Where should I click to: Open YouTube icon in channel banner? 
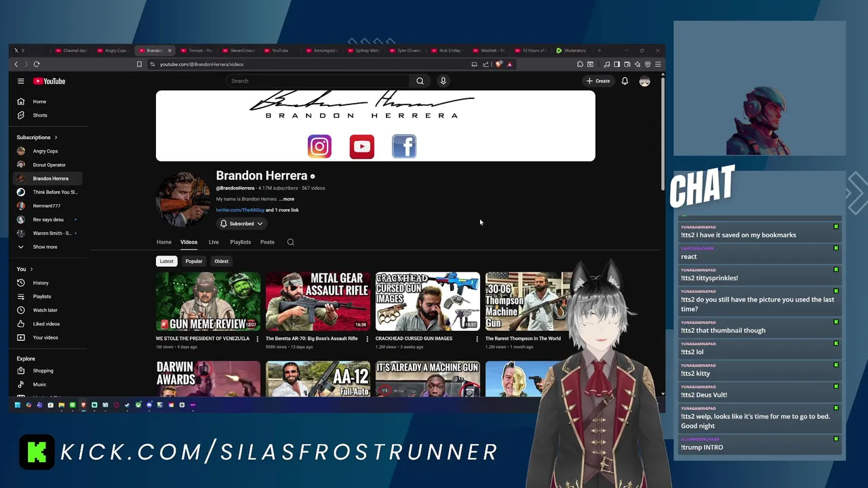[x=361, y=146]
